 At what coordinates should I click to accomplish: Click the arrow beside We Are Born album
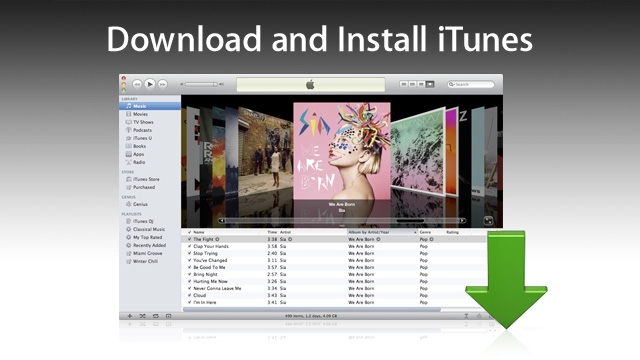(378, 239)
